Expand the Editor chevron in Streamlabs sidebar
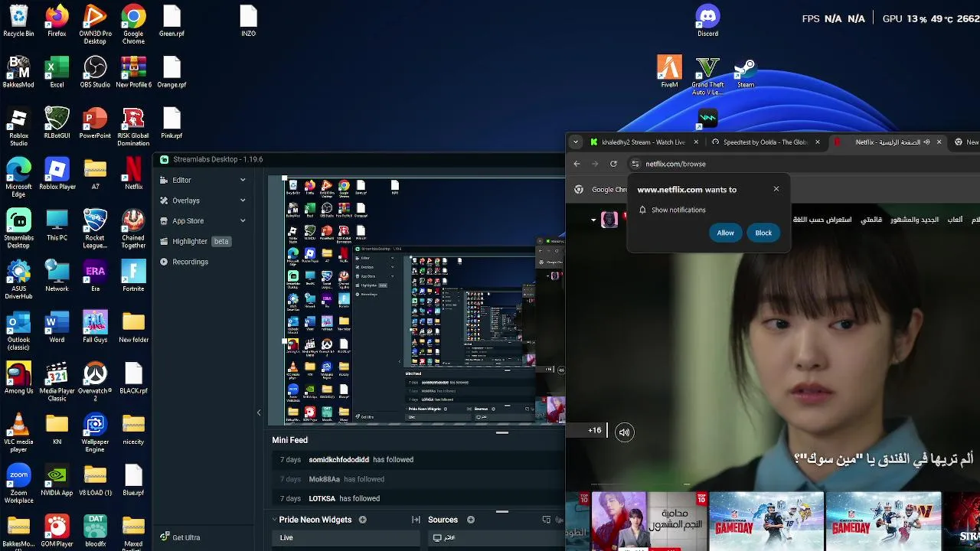The image size is (980, 551). [x=243, y=180]
